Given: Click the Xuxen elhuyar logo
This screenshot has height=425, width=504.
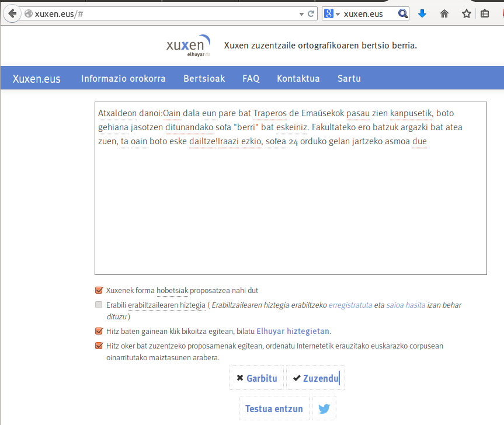Looking at the screenshot, I should point(189,46).
